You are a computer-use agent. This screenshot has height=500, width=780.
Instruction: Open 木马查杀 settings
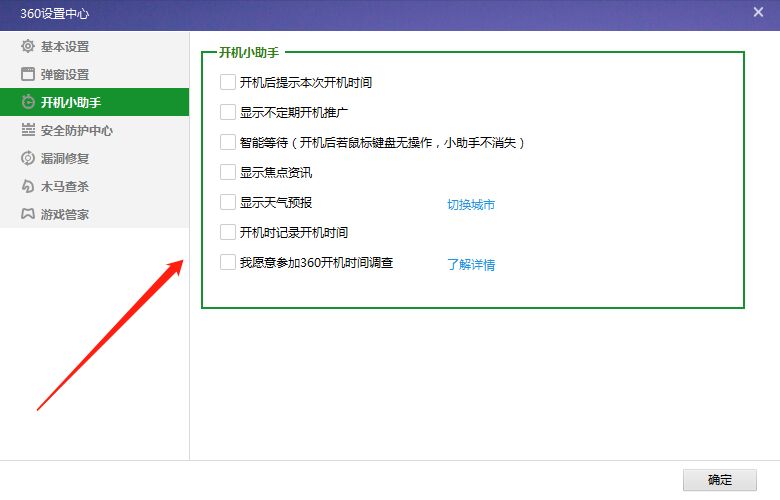click(95, 186)
